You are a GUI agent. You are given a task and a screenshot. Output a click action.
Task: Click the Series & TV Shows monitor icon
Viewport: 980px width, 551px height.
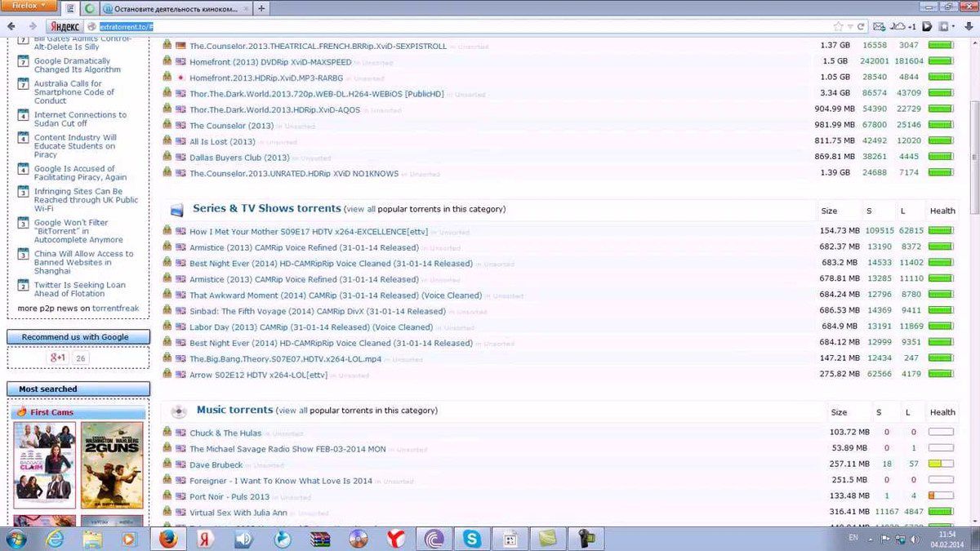[177, 210]
